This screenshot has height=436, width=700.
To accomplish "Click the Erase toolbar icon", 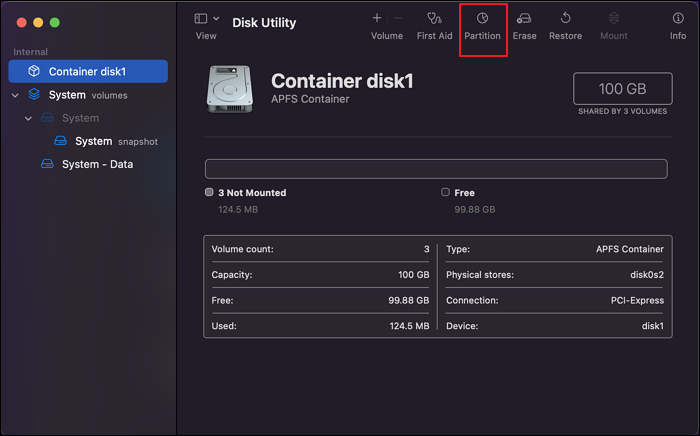I will coord(524,19).
